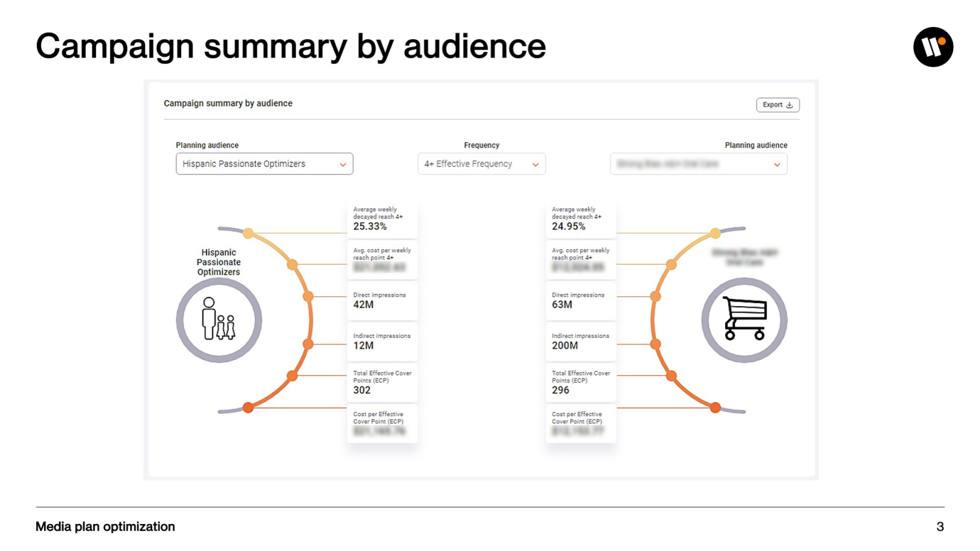Expand the 4+ Effective Frequency dropdown

(x=481, y=164)
